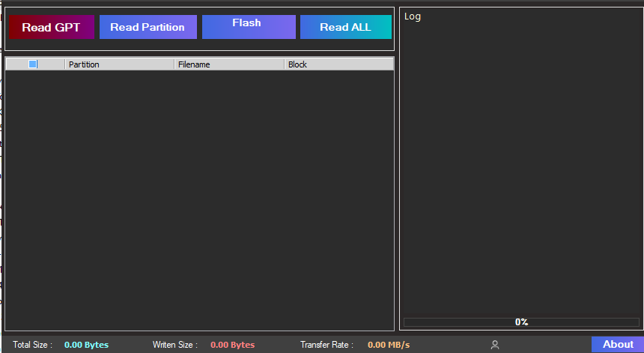
Task: Click the Read ALL button
Action: (x=345, y=27)
